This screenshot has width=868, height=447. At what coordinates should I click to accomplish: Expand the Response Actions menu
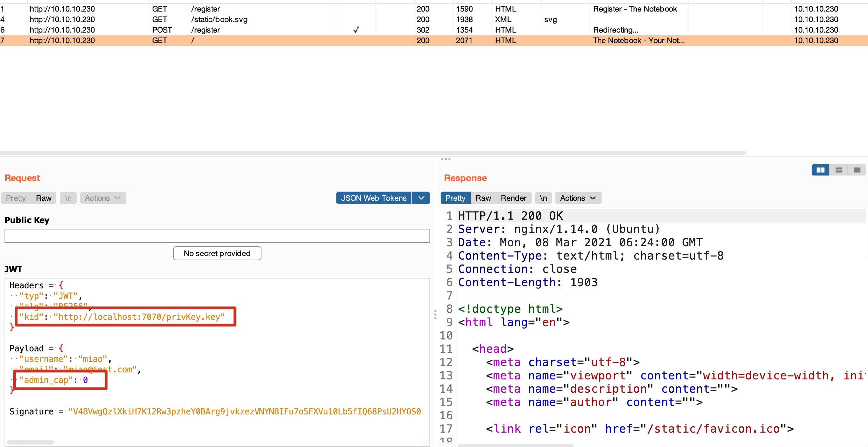pos(578,198)
